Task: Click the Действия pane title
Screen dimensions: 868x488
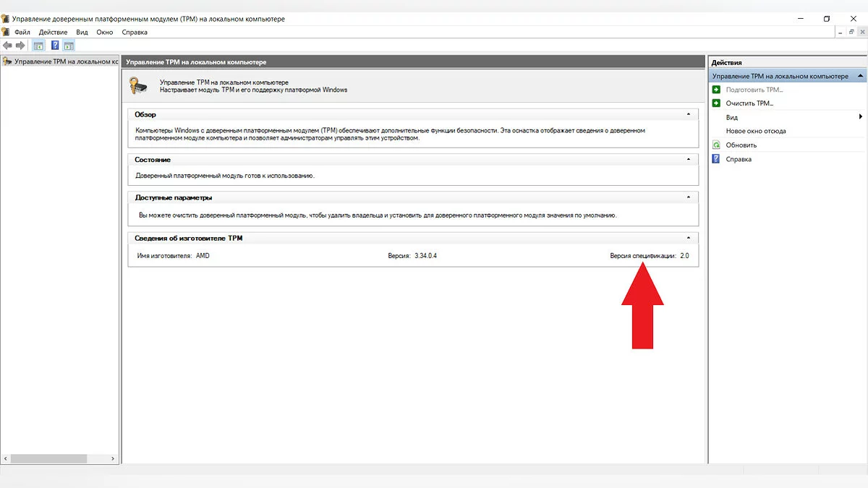Action: point(727,62)
